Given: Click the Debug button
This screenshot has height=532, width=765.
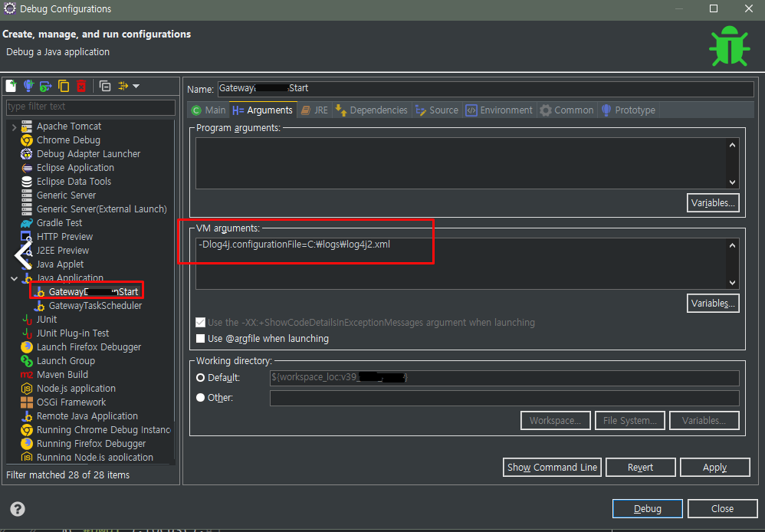Looking at the screenshot, I should tap(648, 508).
